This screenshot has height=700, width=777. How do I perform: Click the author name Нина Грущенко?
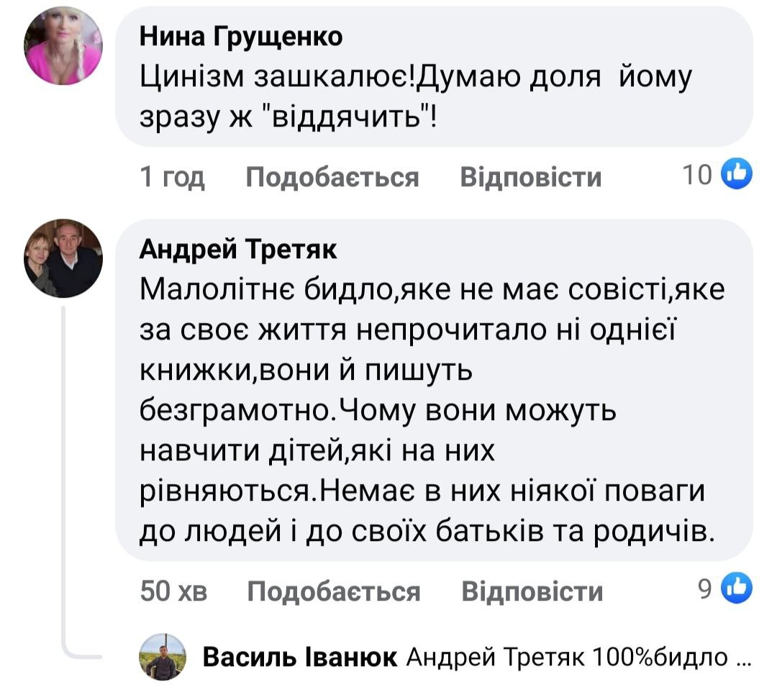click(x=240, y=37)
